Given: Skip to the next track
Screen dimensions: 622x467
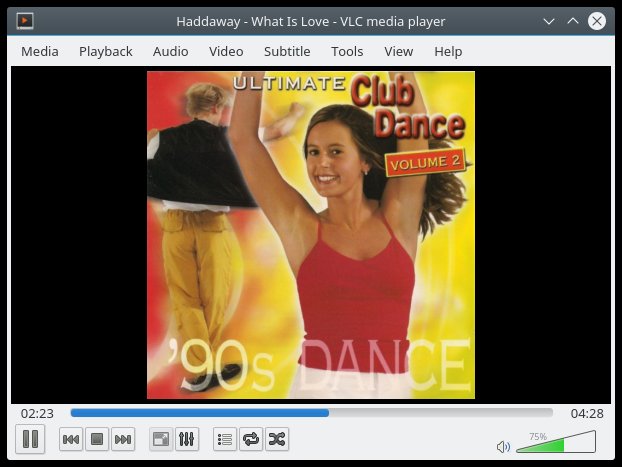Looking at the screenshot, I should pyautogui.click(x=123, y=439).
